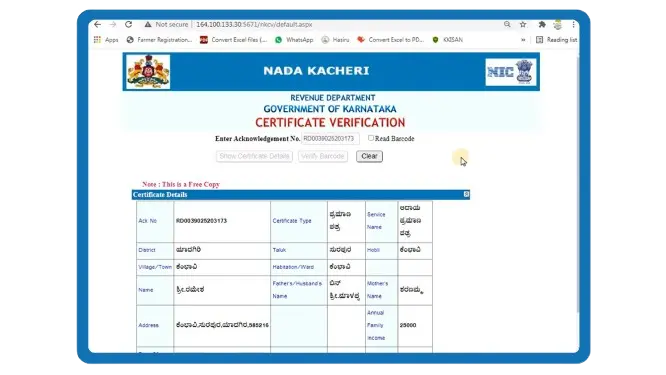Click the NIC logo in banner

pos(511,72)
